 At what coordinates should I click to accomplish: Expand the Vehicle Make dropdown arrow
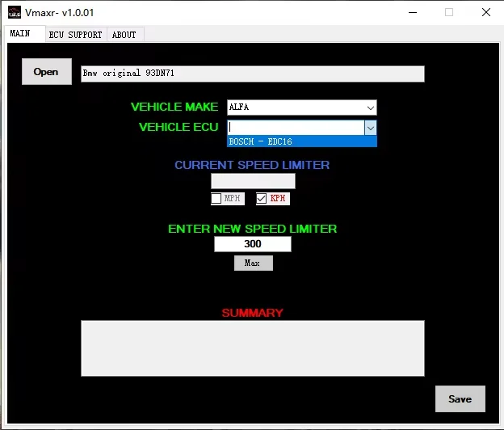(x=370, y=107)
